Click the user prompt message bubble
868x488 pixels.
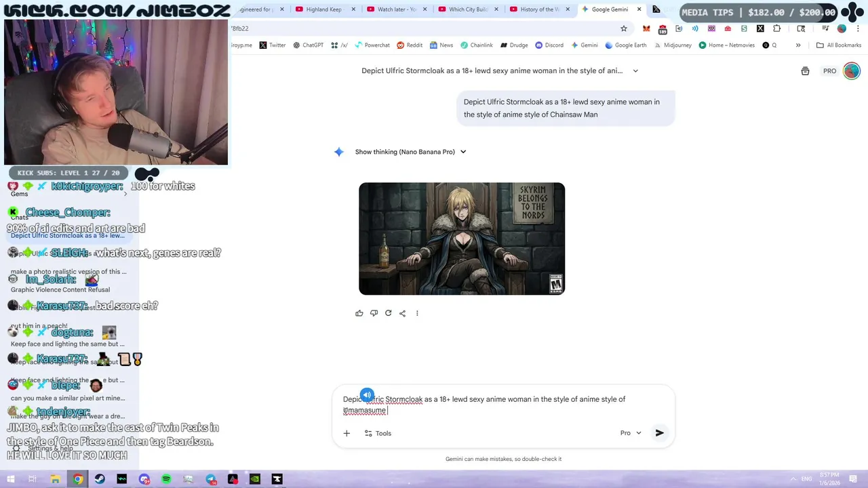tap(566, 108)
